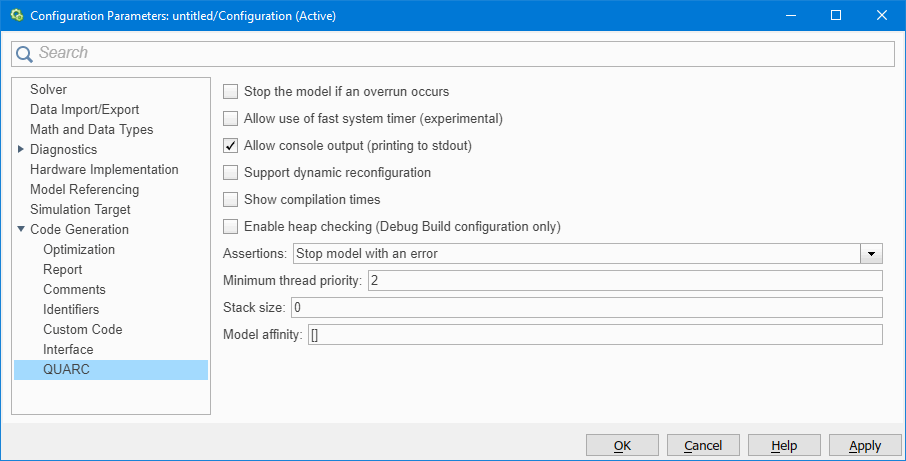The height and width of the screenshot is (461, 906).
Task: Check Support dynamic reconfiguration
Action: [x=231, y=173]
